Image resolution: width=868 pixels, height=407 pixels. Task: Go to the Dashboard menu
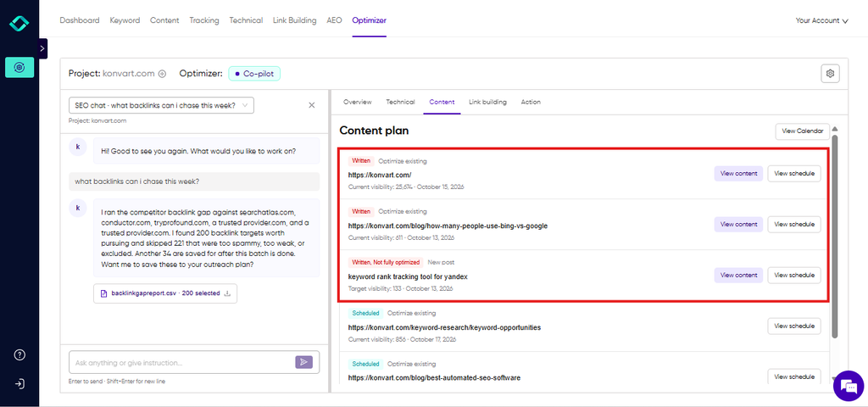coord(80,20)
